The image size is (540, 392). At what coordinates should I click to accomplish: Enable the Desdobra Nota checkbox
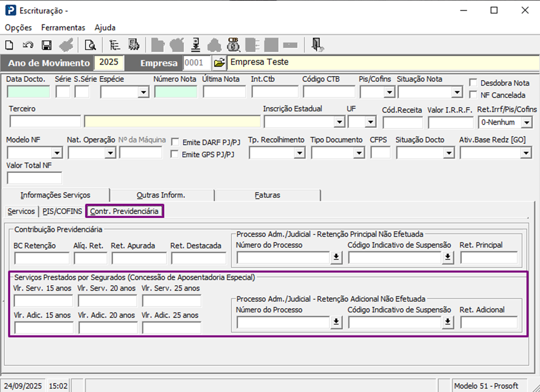tap(473, 83)
